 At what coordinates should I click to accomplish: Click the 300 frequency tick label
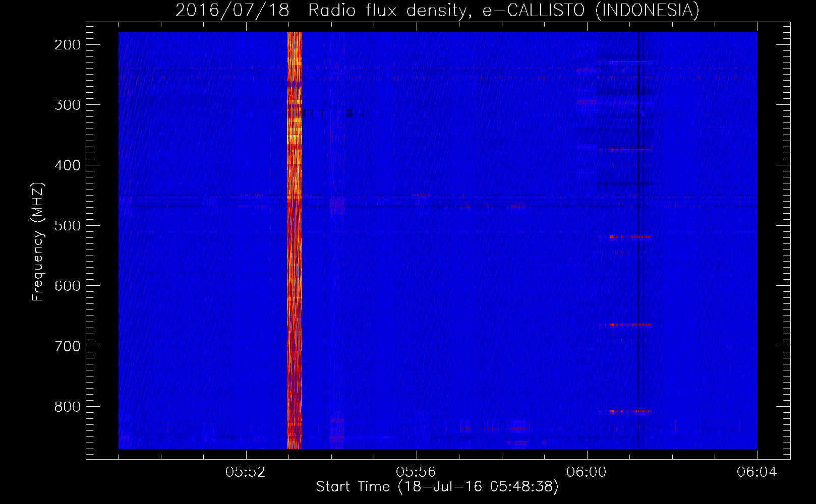[68, 105]
